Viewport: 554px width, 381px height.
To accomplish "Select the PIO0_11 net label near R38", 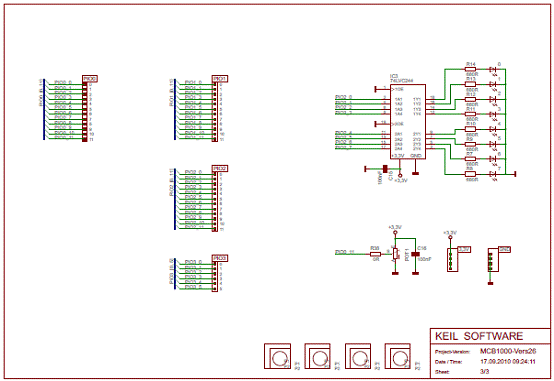I will pyautogui.click(x=344, y=252).
